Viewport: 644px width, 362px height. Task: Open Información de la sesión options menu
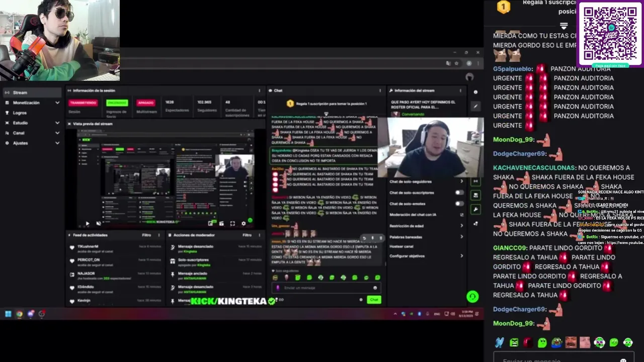[260, 90]
